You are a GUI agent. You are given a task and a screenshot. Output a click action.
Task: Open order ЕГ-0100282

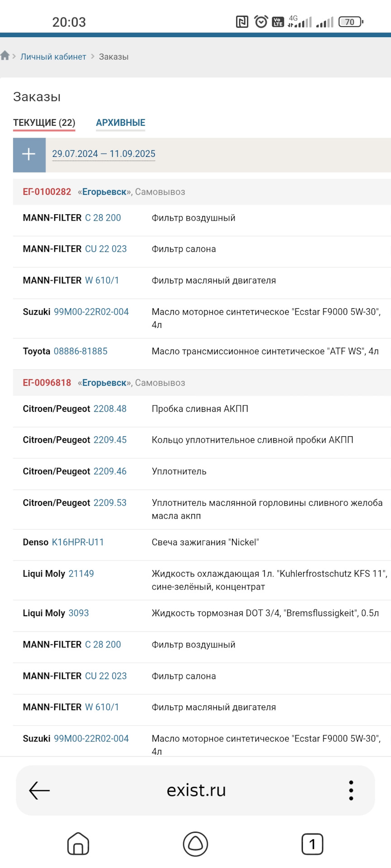47,192
